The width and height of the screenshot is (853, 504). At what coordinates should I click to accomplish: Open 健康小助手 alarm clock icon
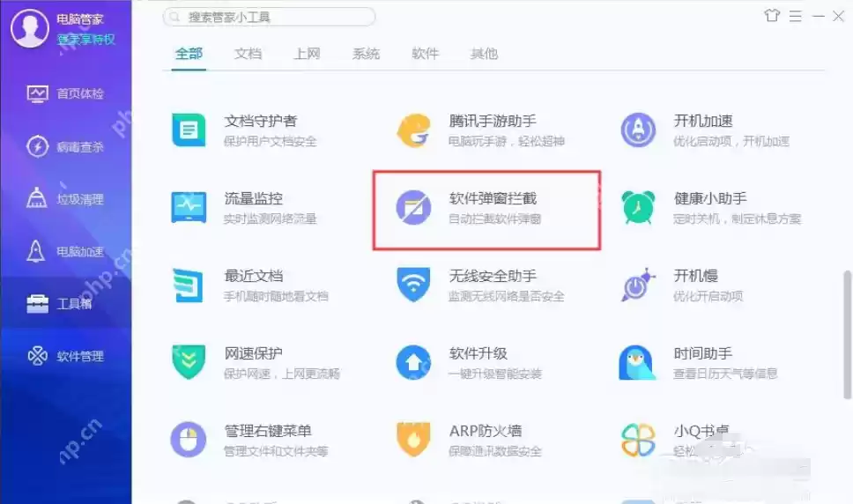point(638,208)
